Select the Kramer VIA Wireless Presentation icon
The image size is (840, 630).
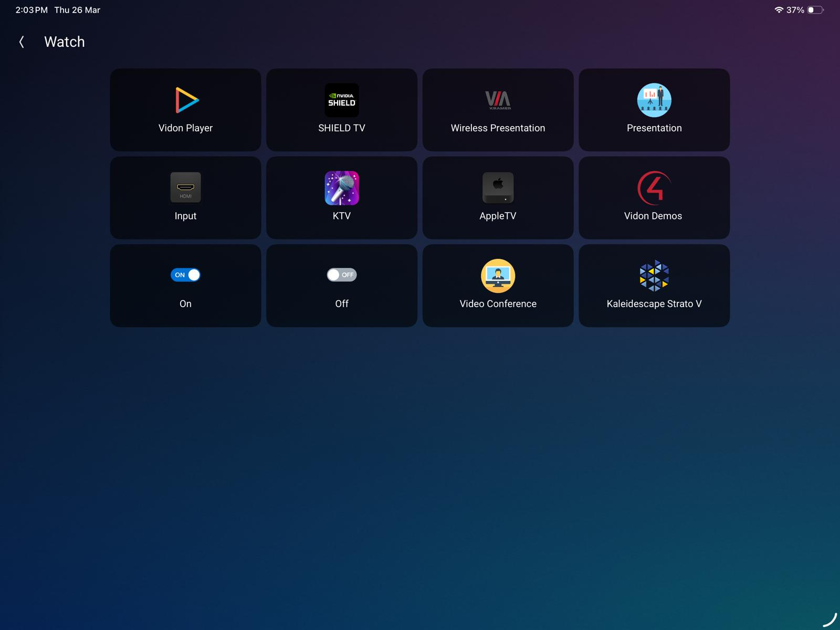[498, 100]
